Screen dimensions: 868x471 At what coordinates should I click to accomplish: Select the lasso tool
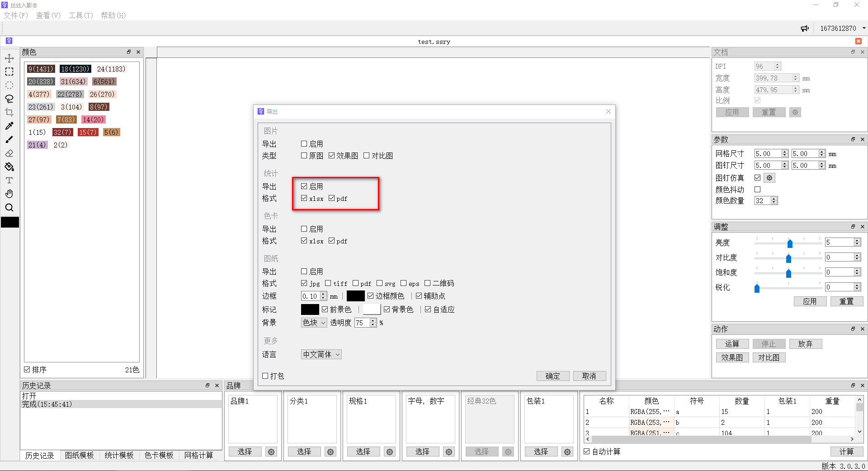coord(9,99)
